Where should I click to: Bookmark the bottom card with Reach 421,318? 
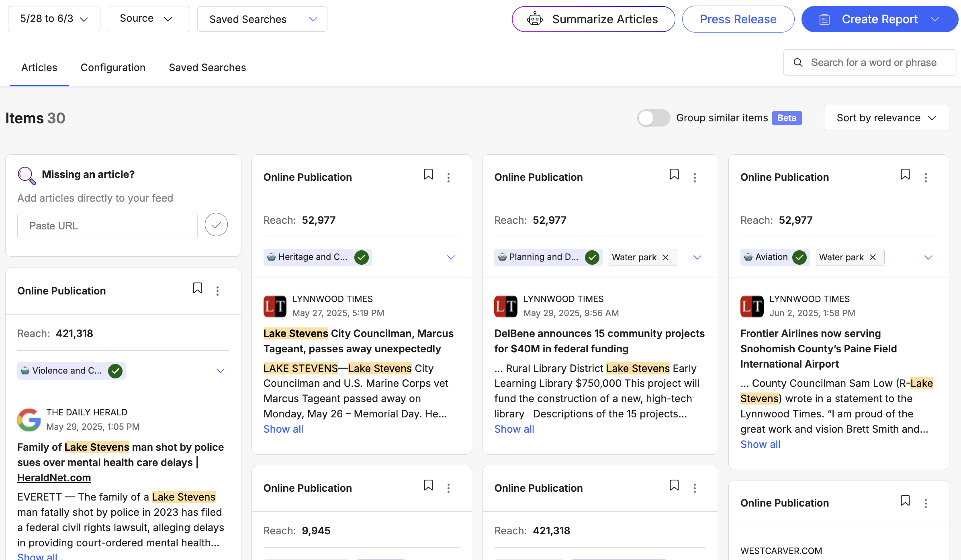pyautogui.click(x=674, y=486)
